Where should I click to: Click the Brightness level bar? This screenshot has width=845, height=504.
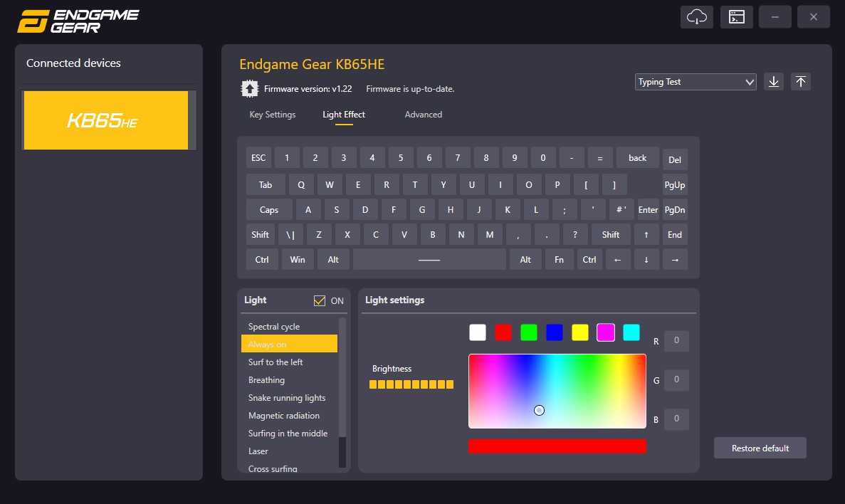(x=411, y=384)
